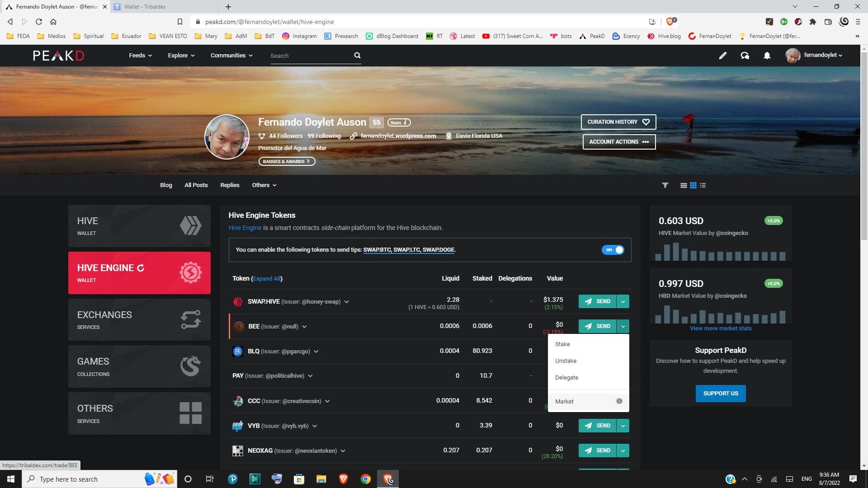Toggle tips tokens switch off
The width and height of the screenshot is (868, 488).
coord(613,250)
